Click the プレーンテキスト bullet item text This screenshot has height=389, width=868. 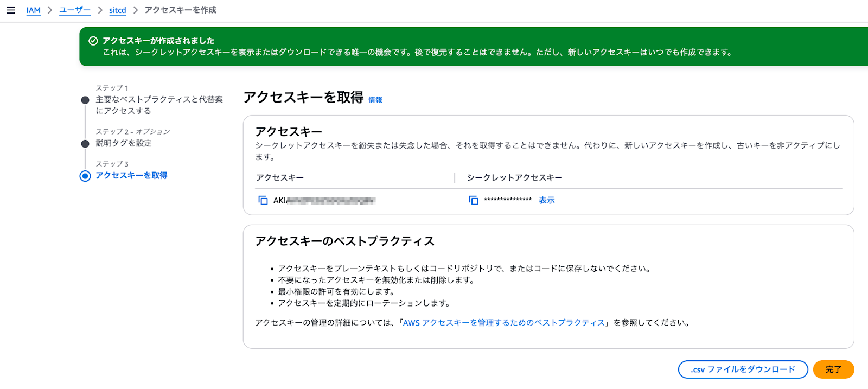click(465, 269)
